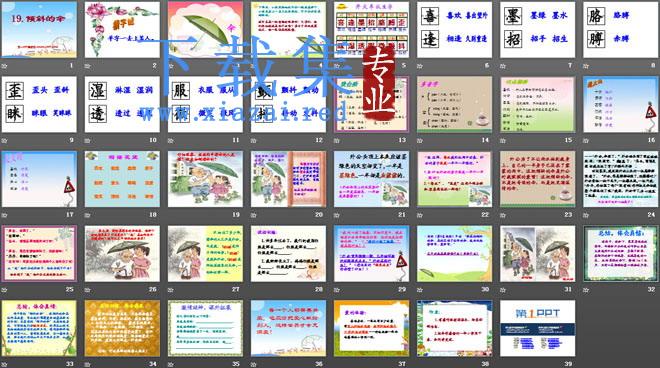The width and height of the screenshot is (660, 368).
Task: Click the star icon beneath slide 8
Action: (x=586, y=66)
